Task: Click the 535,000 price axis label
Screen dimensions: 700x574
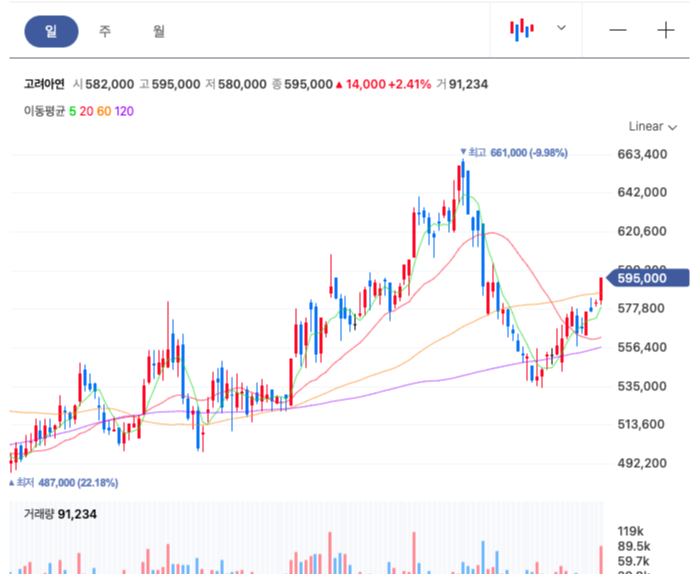Action: coord(642,386)
